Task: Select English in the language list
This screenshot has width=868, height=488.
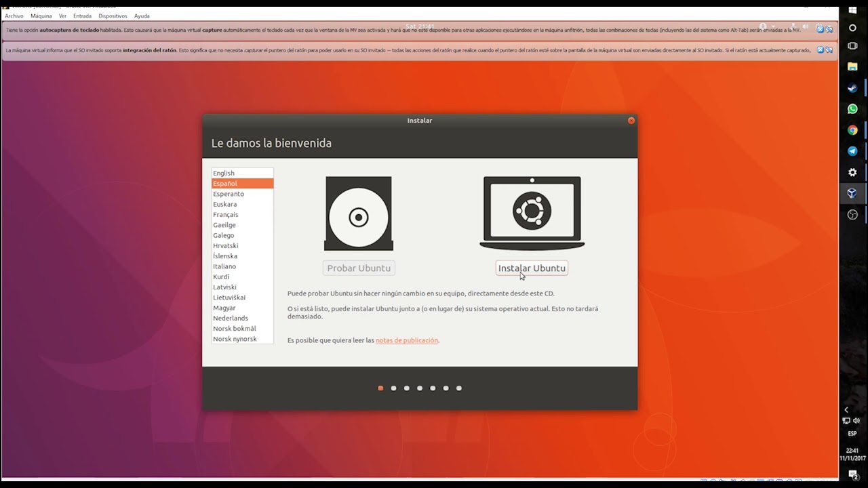Action: tap(242, 173)
